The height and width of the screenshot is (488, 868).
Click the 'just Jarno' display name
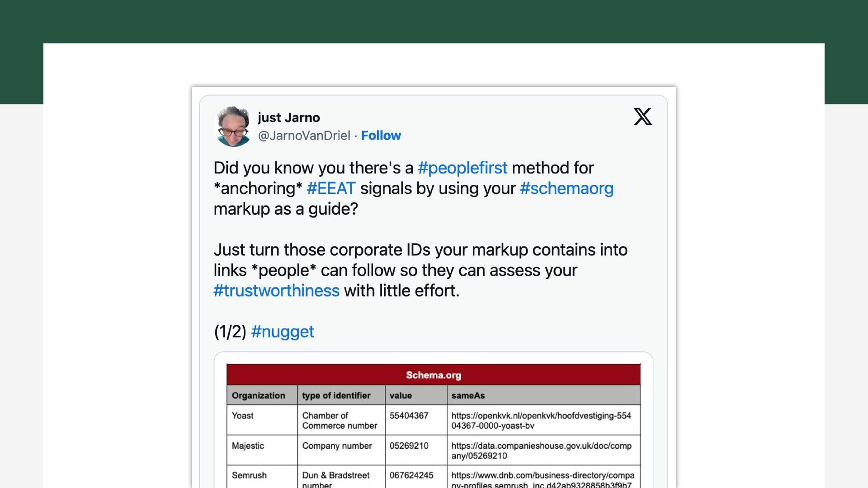289,117
